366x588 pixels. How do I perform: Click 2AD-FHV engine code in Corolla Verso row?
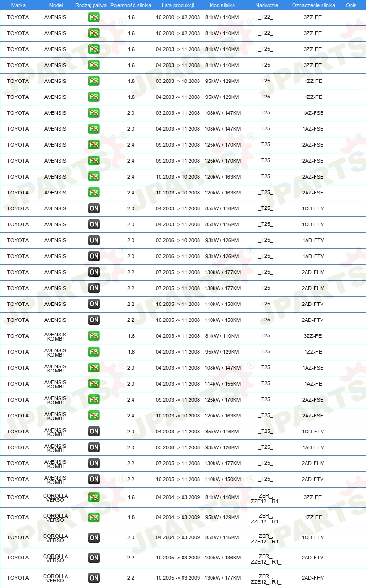point(313,578)
